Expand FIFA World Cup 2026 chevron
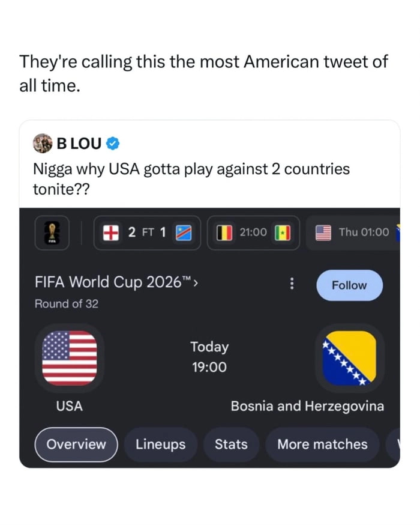 (x=196, y=284)
